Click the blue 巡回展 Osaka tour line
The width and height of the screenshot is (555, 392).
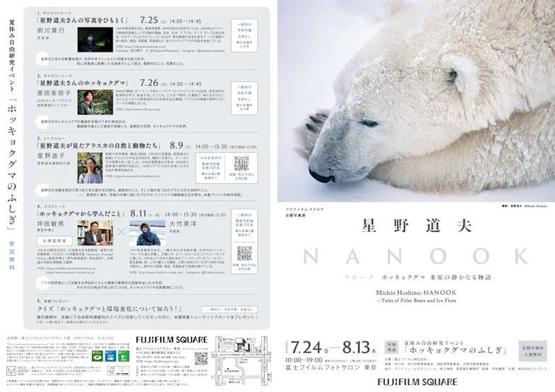pyautogui.click(x=59, y=338)
